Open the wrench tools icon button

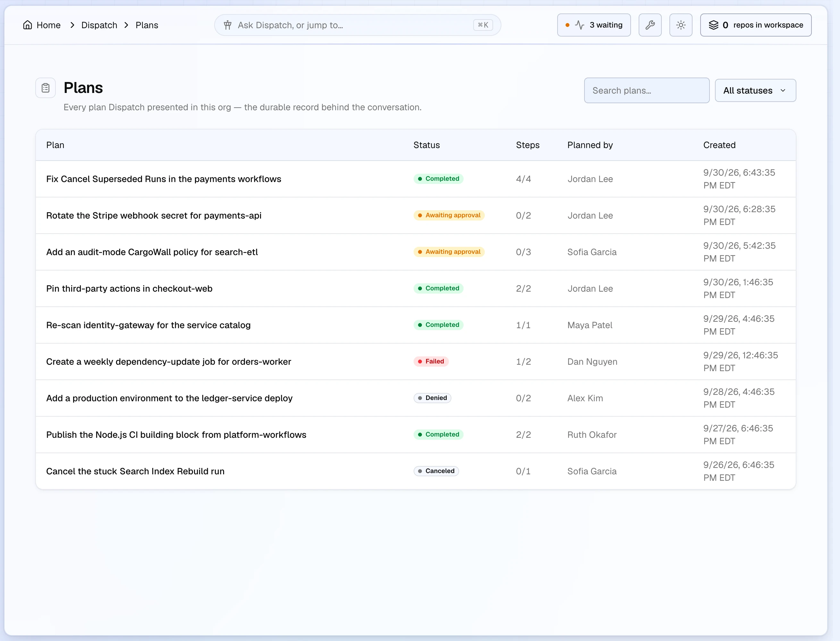click(650, 25)
